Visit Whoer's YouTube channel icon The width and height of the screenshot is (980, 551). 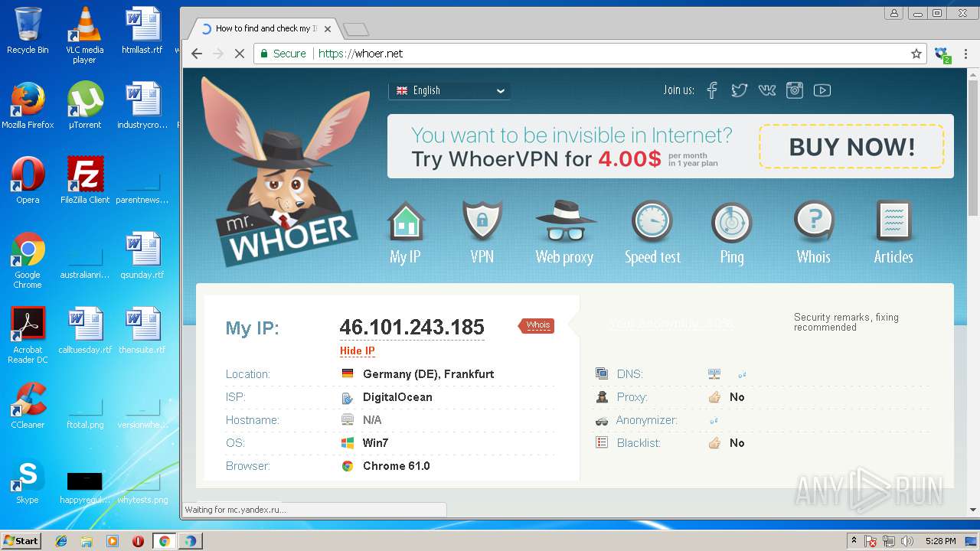(822, 90)
